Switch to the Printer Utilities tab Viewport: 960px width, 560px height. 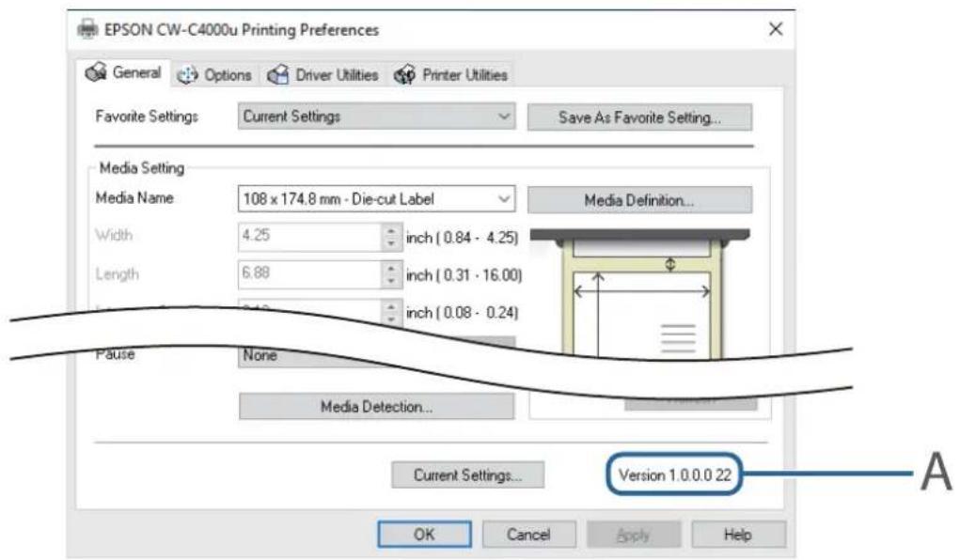tap(450, 75)
